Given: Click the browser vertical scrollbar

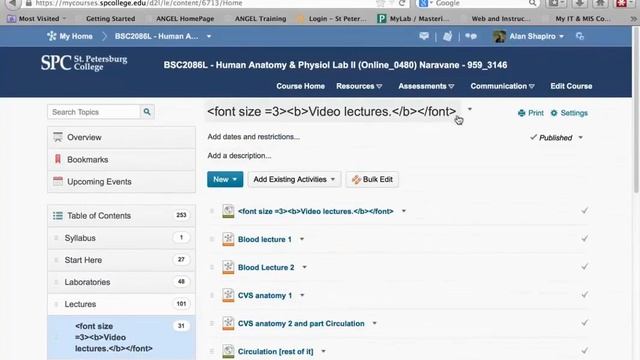Looking at the screenshot, I should (x=636, y=110).
